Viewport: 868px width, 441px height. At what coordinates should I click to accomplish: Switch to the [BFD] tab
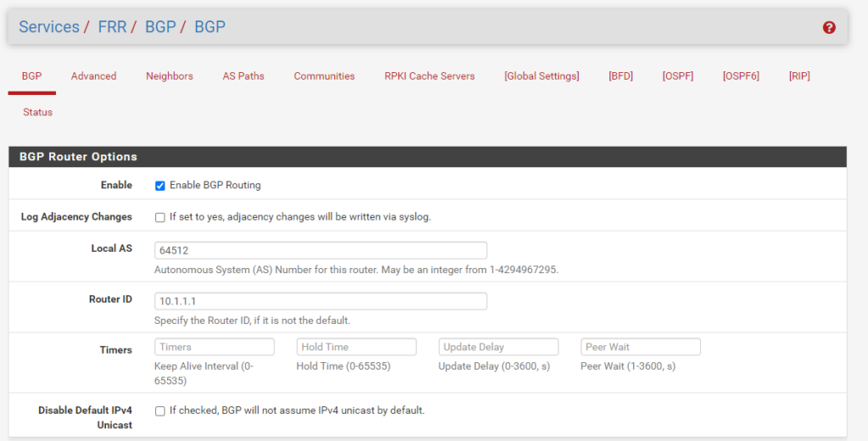pos(620,76)
